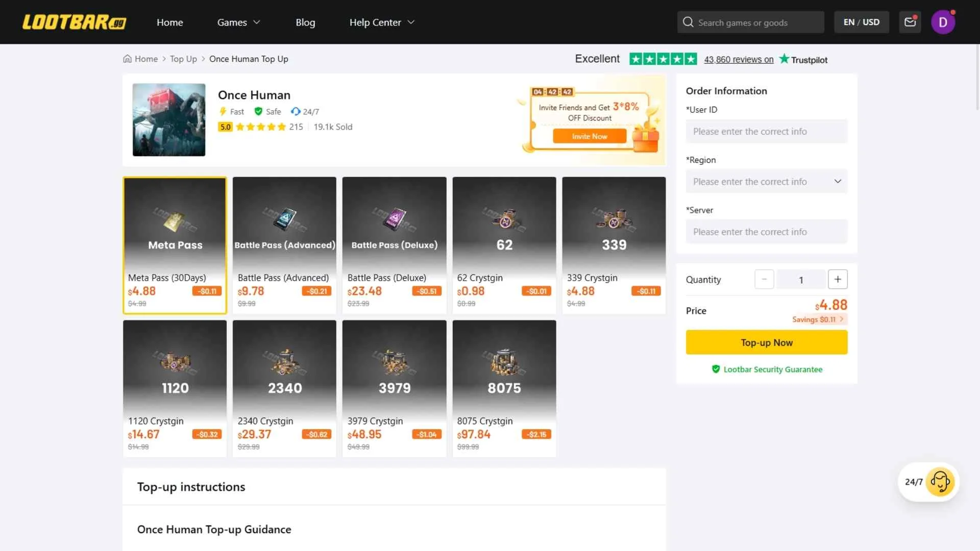Click the Fast lightning bolt icon
Image resolution: width=980 pixels, height=551 pixels.
(223, 111)
